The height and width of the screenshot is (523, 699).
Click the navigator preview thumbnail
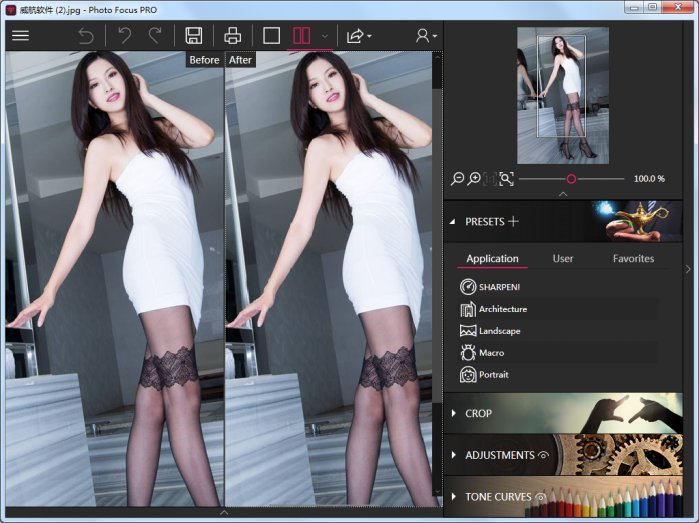tap(563, 95)
